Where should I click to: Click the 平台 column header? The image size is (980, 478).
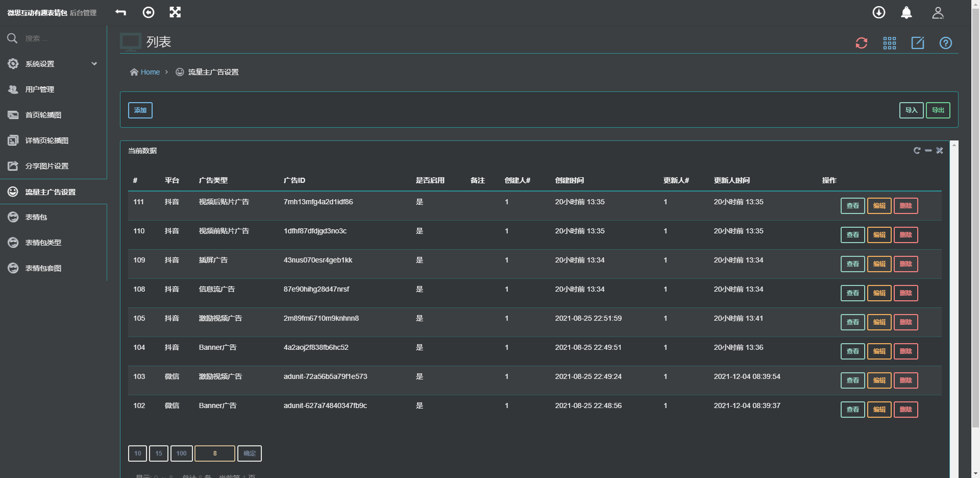[x=172, y=180]
